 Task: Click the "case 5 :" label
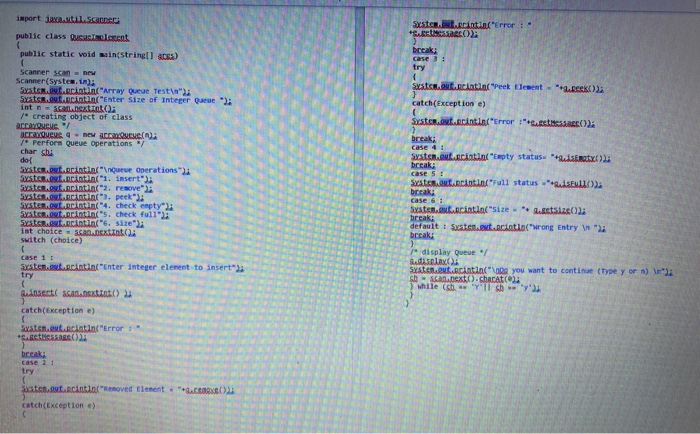pyautogui.click(x=427, y=174)
